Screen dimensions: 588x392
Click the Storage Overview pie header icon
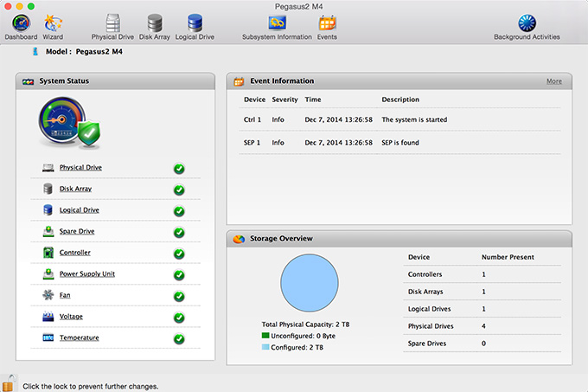coord(239,239)
